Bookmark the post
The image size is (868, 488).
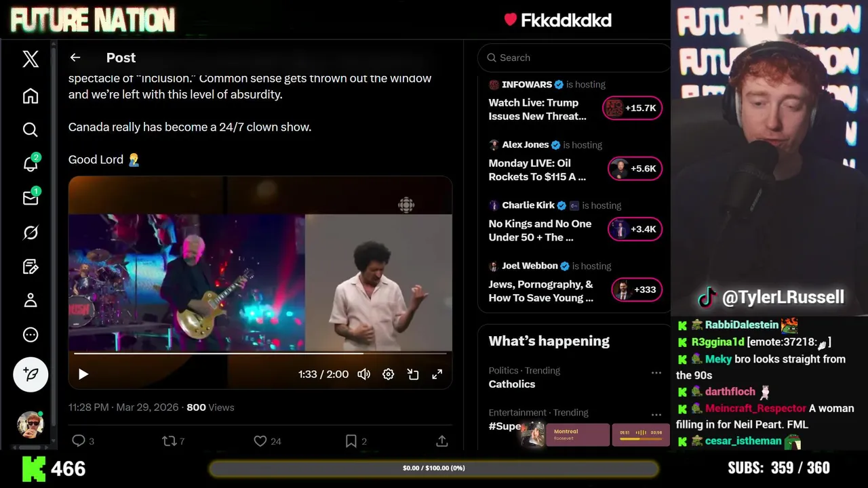(351, 441)
